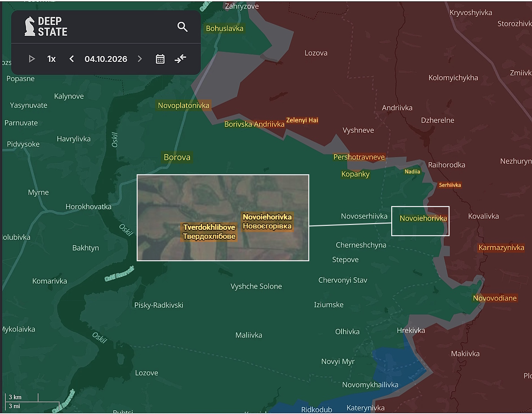
Task: Click the Komarivka label
Action: coord(50,281)
